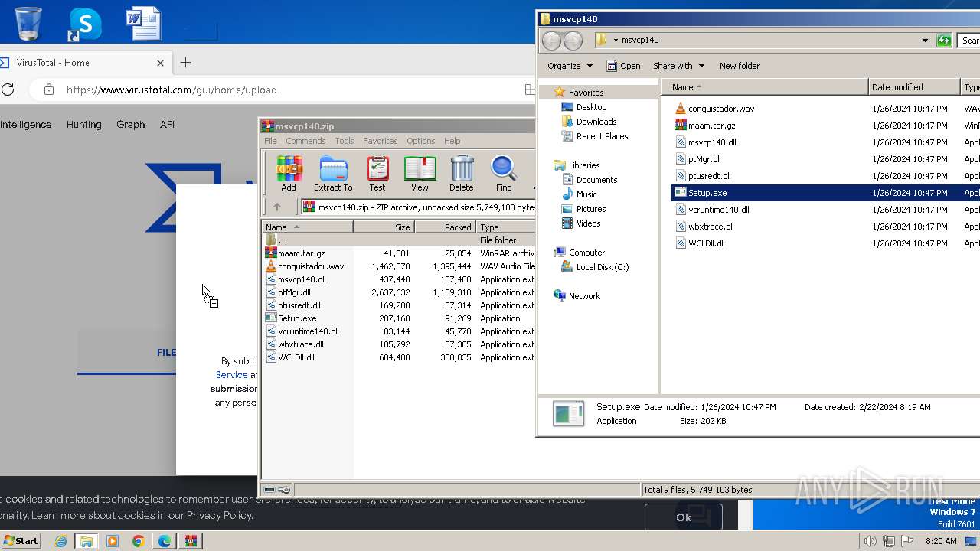The height and width of the screenshot is (551, 980).
Task: Reload the VirusTotal page in browser
Action: 8,90
